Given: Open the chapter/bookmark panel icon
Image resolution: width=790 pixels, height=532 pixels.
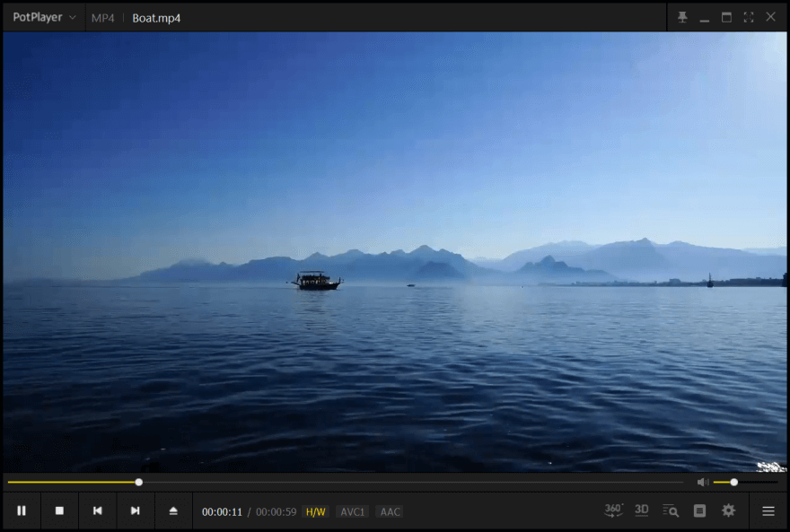Looking at the screenshot, I should click(699, 510).
